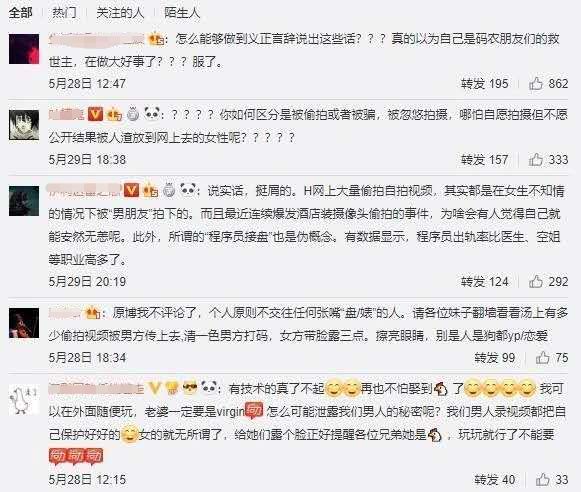This screenshot has height=492, width=581.
Task: Click membership crown badge on first comment
Action: (x=157, y=39)
